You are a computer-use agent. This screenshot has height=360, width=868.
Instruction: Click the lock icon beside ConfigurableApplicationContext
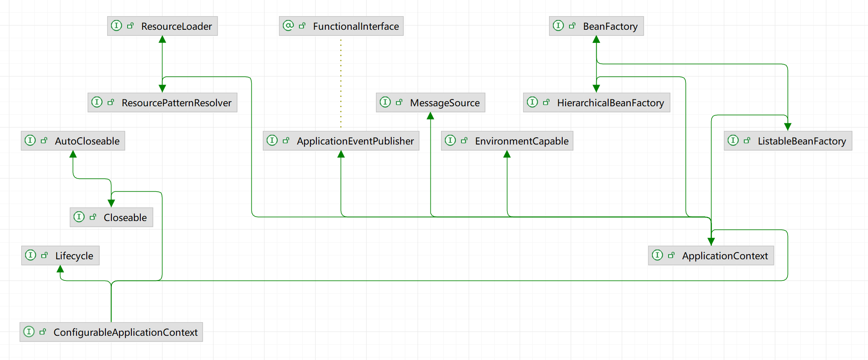43,332
